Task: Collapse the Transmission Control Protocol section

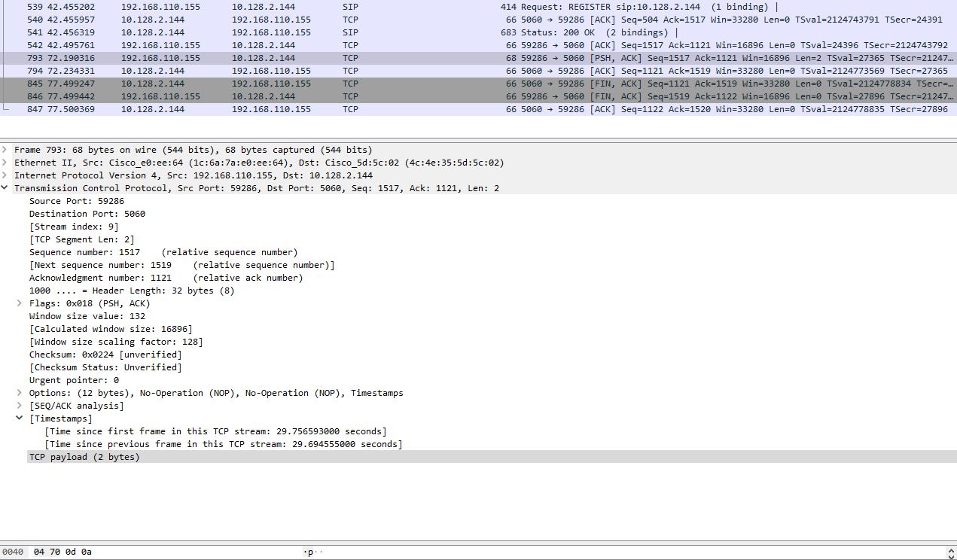Action: click(x=6, y=187)
